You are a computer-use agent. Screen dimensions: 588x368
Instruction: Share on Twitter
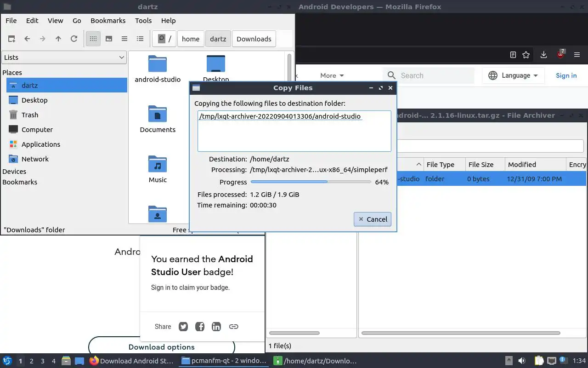(x=183, y=327)
